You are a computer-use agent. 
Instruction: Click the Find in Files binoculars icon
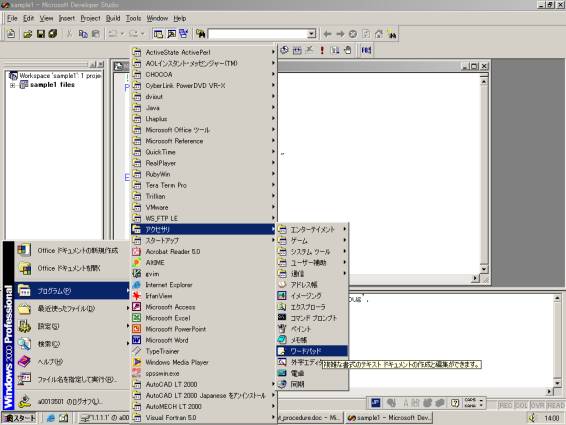pos(201,34)
